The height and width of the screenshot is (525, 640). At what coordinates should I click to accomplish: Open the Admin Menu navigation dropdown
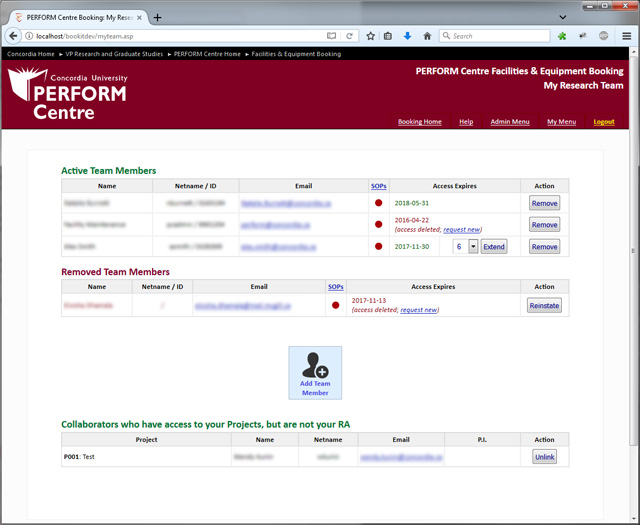(x=510, y=122)
